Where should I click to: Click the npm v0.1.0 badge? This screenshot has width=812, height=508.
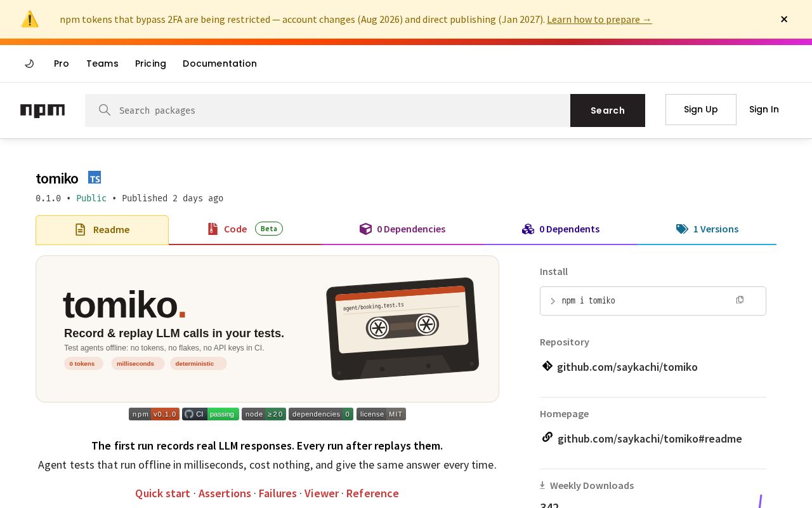154,414
